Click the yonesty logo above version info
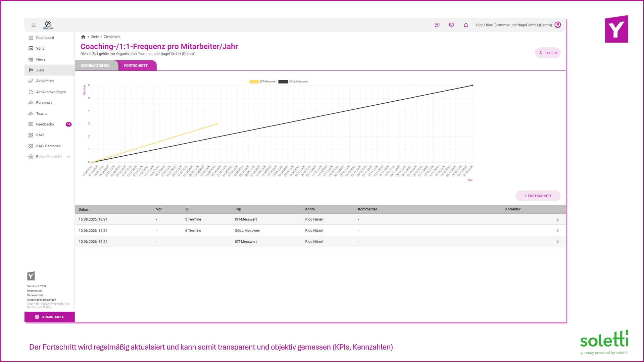 (31, 276)
